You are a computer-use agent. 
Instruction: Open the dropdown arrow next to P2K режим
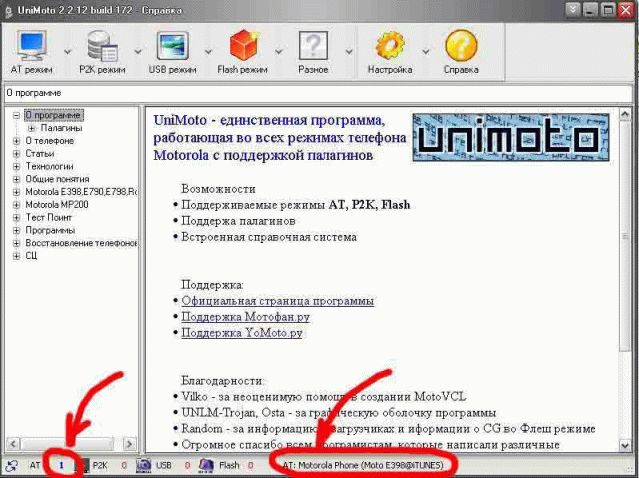[138, 51]
